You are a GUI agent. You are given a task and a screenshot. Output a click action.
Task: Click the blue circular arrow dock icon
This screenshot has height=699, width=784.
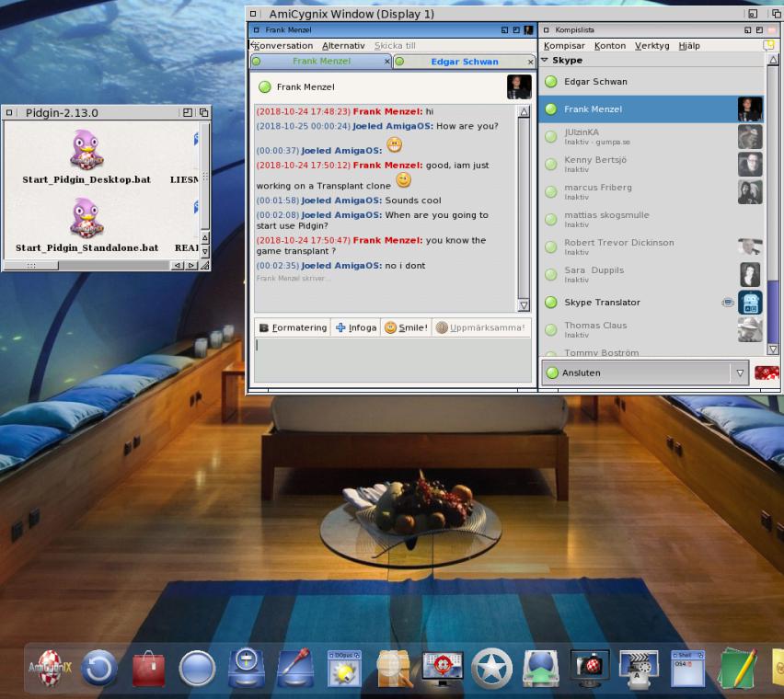[x=99, y=668]
